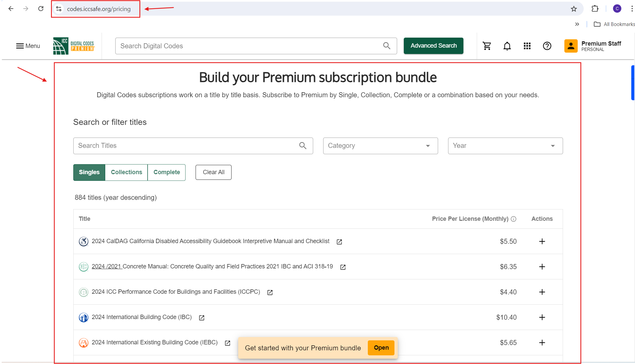635x364 pixels.
Task: Open 2024 IEBC external link icon
Action: [x=228, y=343]
